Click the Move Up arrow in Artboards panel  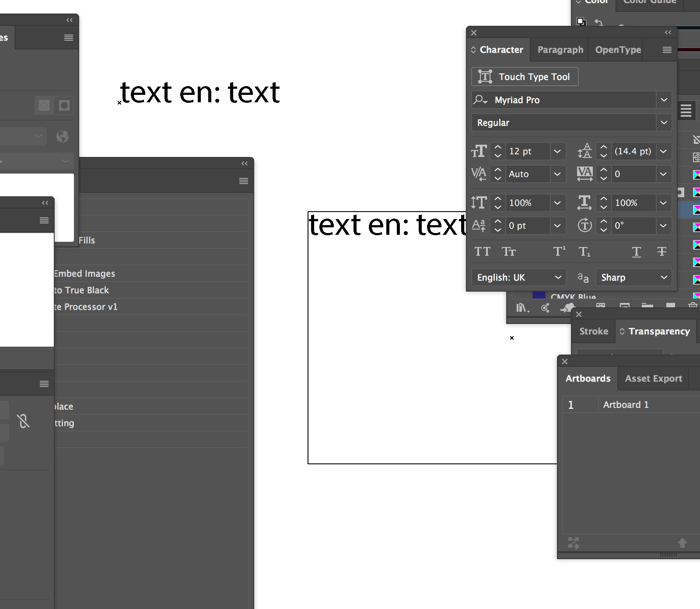(x=682, y=543)
